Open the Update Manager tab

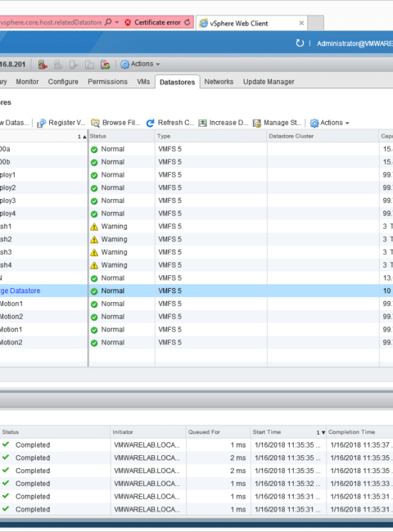point(269,82)
